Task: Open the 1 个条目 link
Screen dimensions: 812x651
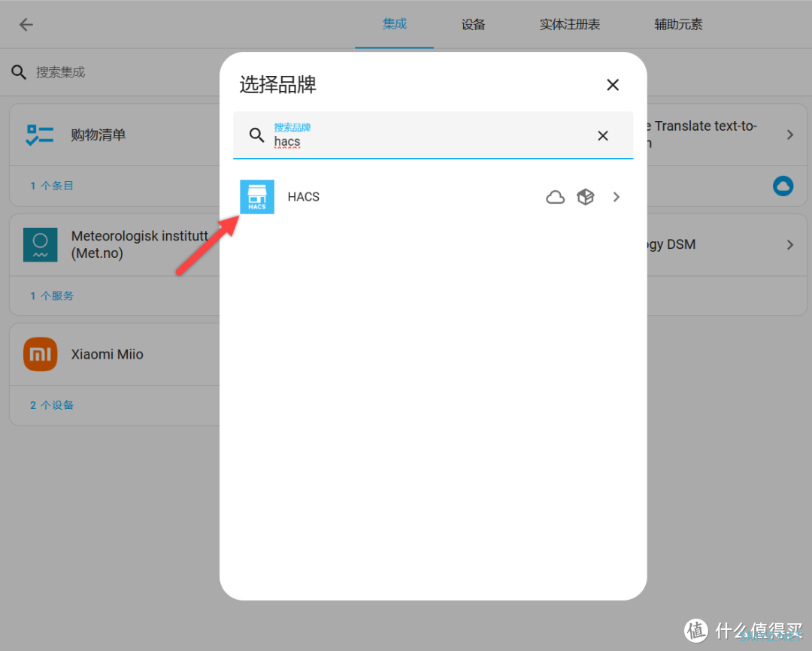Action: click(x=51, y=186)
